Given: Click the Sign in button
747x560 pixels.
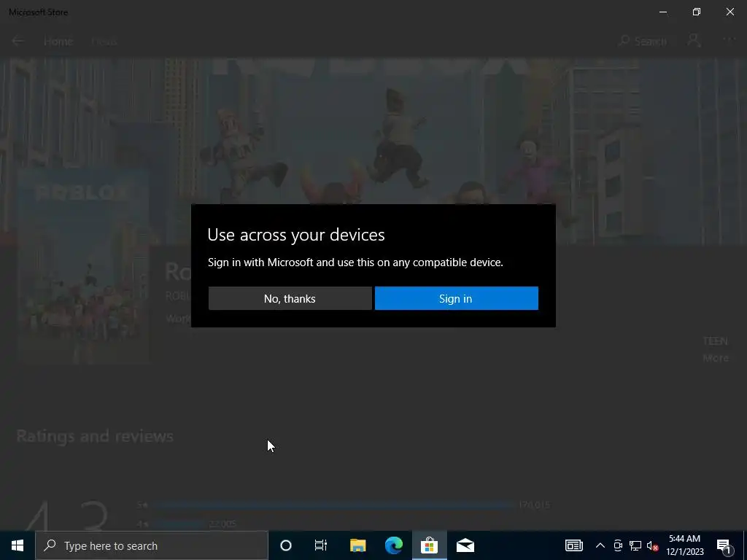Looking at the screenshot, I should click(457, 298).
